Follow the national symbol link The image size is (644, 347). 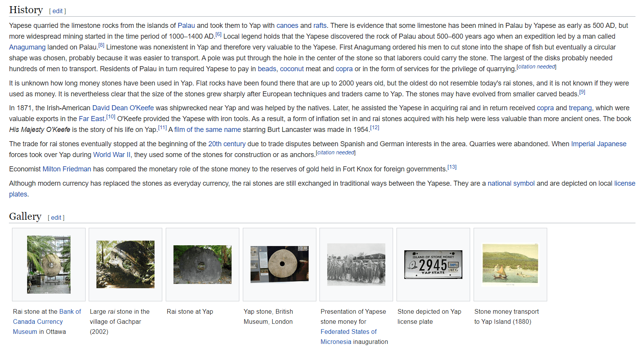tap(511, 183)
